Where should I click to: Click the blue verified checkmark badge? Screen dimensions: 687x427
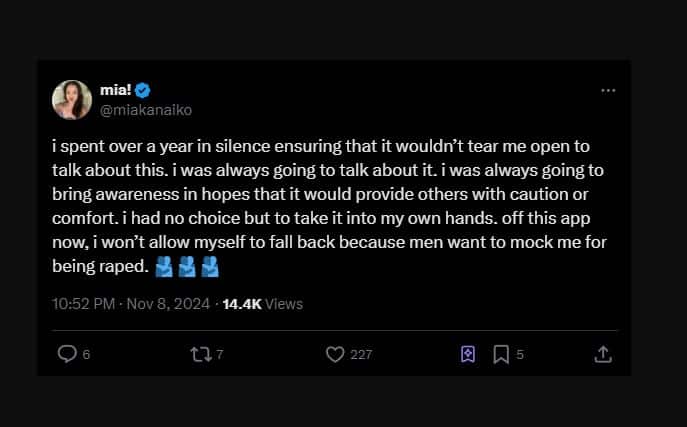click(x=142, y=89)
